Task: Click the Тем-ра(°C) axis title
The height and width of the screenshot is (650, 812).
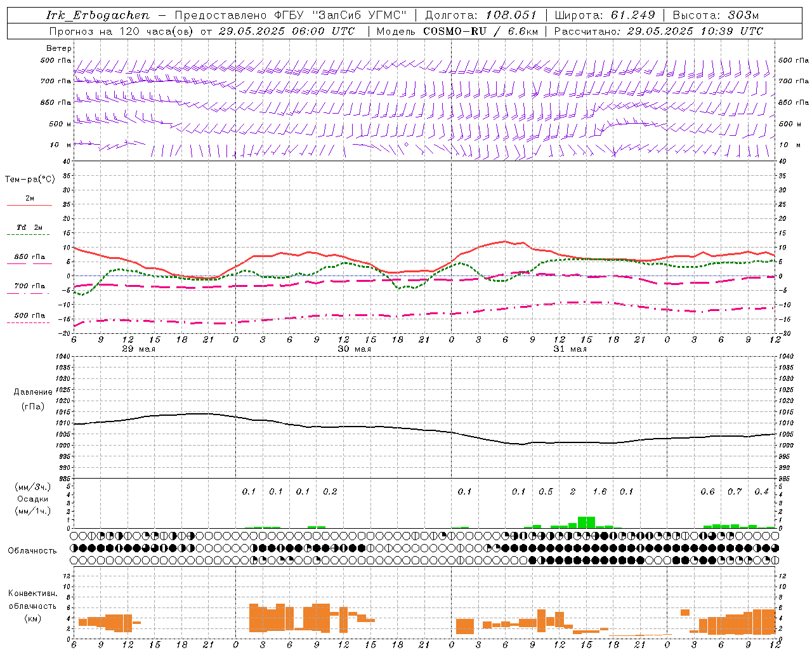Action: click(30, 180)
